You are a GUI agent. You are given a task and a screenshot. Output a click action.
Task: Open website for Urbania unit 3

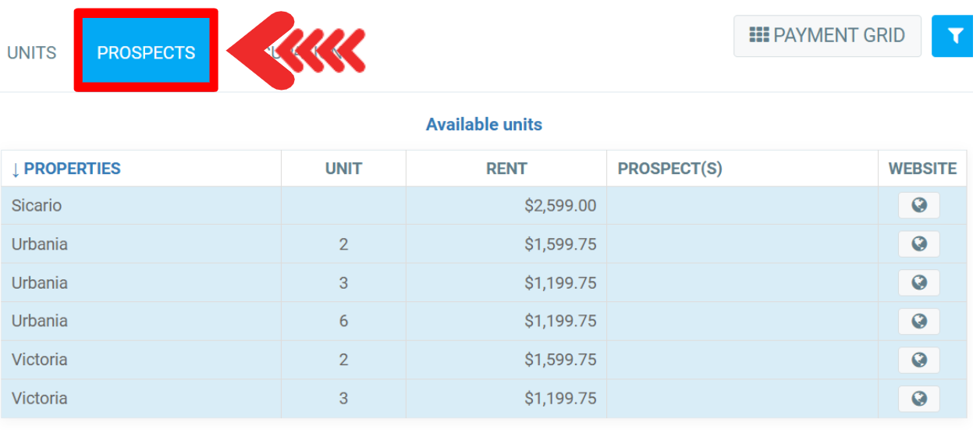[x=919, y=283]
